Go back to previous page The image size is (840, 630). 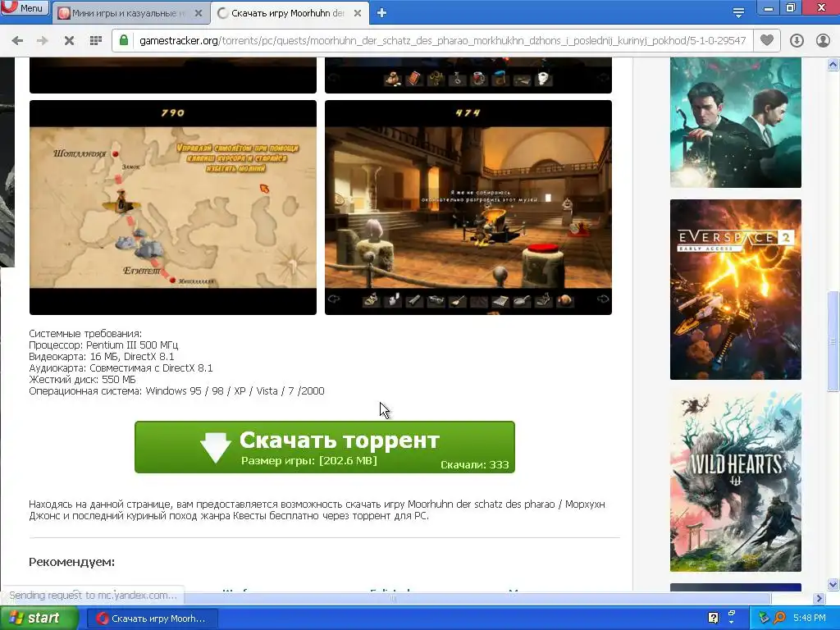tap(17, 41)
